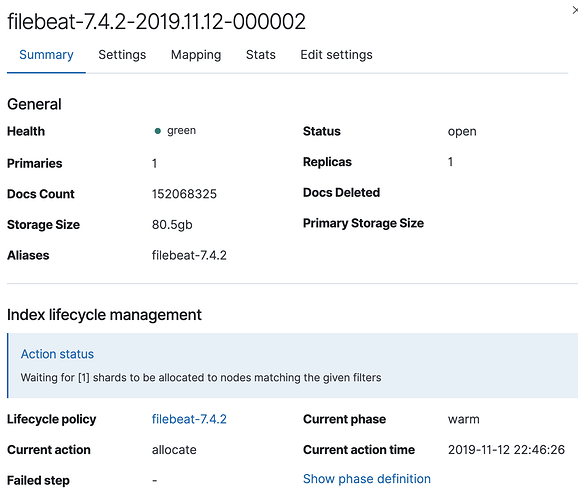This screenshot has width=578, height=500.
Task: Open the Settings tab
Action: (122, 55)
